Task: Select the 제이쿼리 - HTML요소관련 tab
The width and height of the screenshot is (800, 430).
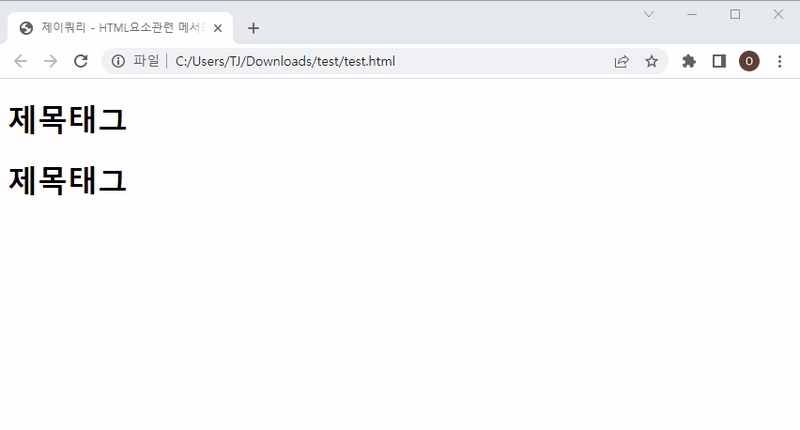Action: coord(120,28)
